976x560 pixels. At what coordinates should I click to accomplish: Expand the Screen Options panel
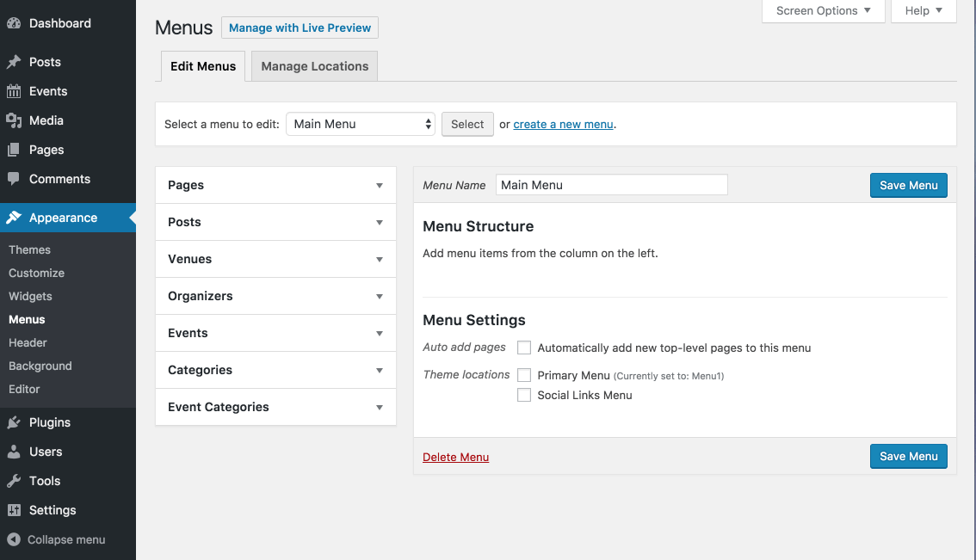(822, 11)
